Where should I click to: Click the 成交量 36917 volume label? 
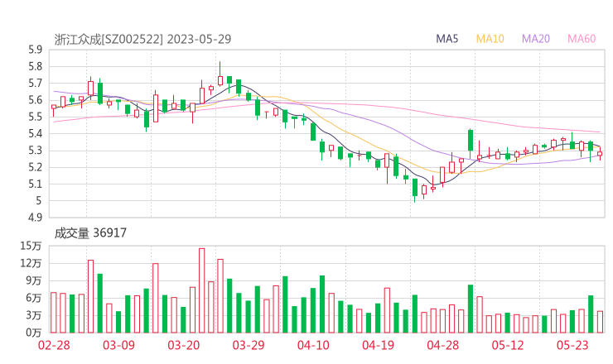coord(90,233)
